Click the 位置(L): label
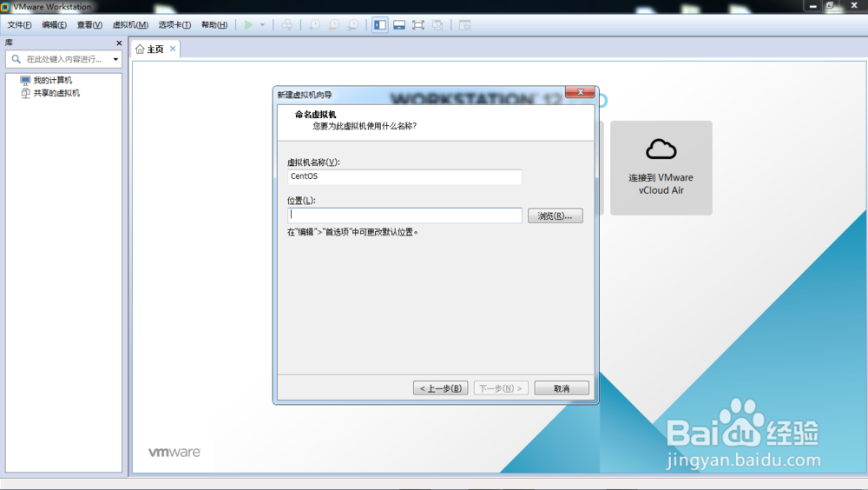Screen dimensions: 868x490 click(301, 201)
